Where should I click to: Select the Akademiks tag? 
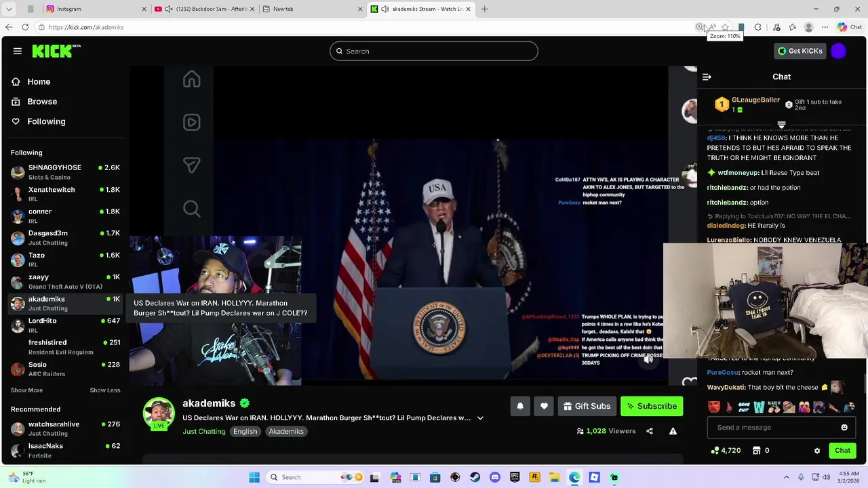click(x=286, y=432)
